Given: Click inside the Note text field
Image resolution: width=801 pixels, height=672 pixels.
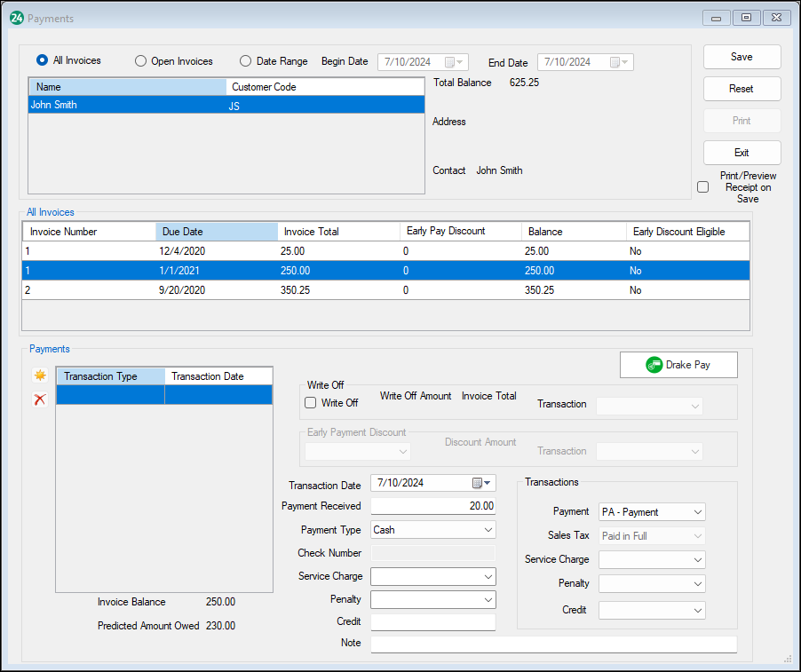Looking at the screenshot, I should coord(551,643).
